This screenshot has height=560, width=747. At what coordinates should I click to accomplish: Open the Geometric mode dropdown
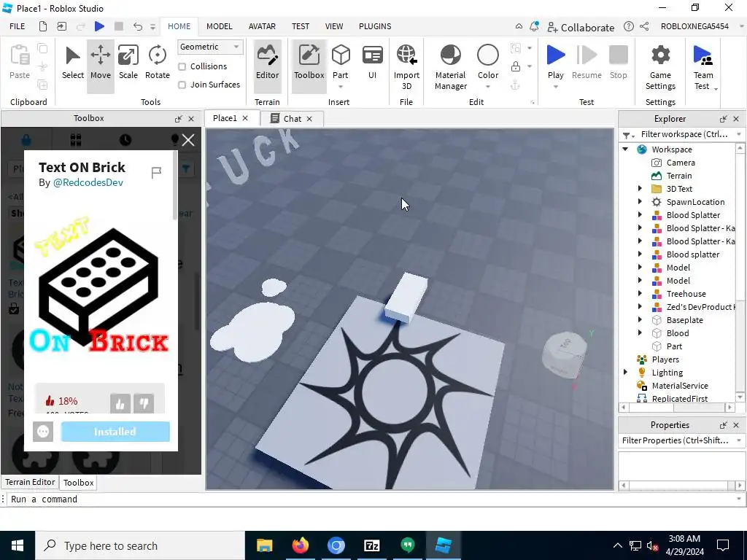[210, 47]
